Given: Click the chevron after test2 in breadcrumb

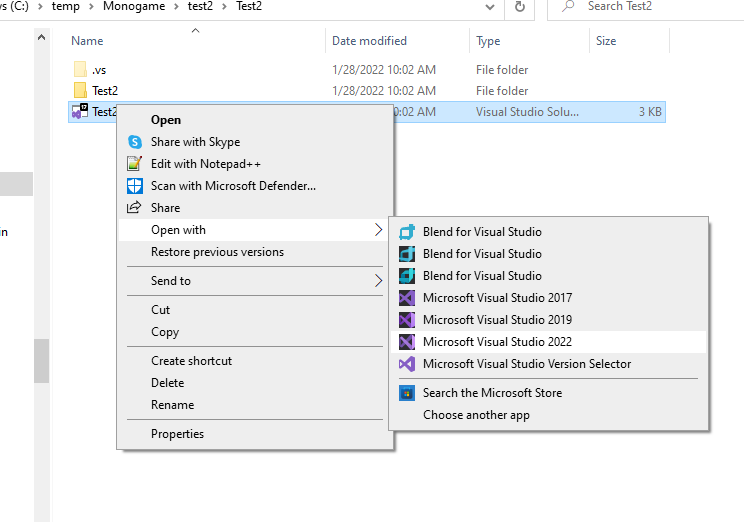Looking at the screenshot, I should 224,7.
